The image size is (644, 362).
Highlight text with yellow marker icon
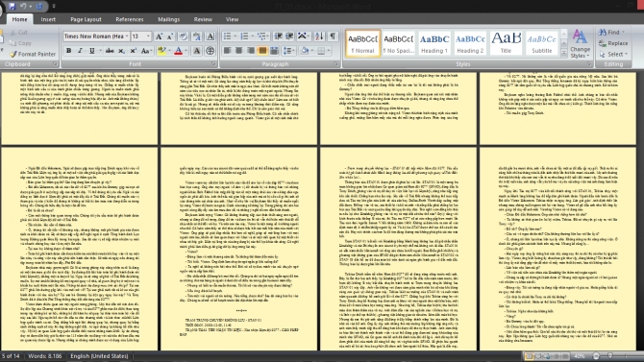coord(161,51)
